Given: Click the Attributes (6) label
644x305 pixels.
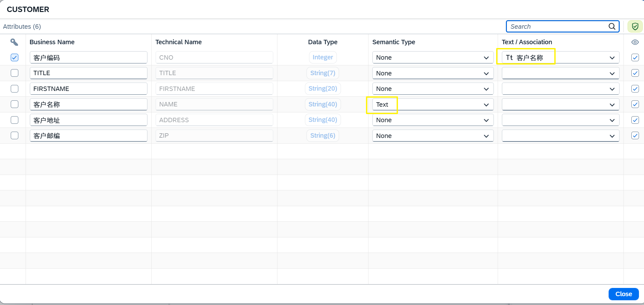Looking at the screenshot, I should 22,27.
